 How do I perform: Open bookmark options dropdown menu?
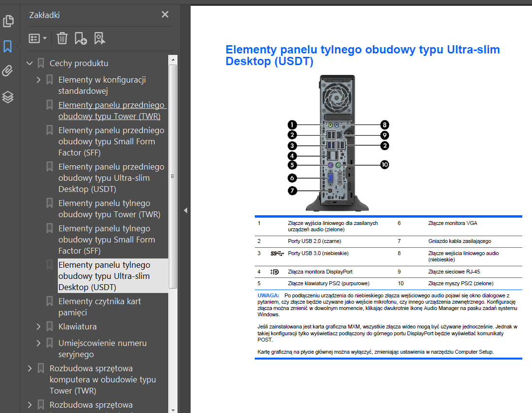[x=37, y=38]
